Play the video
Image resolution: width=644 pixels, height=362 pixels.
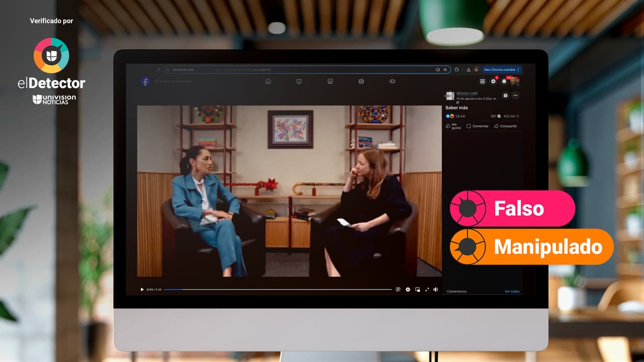[x=142, y=290]
